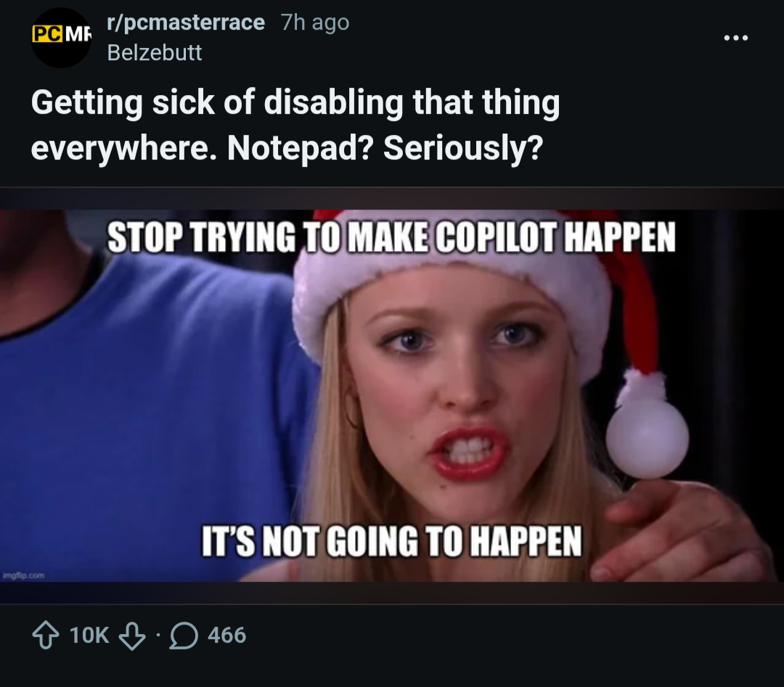Click the 7h ago timestamp

pos(315,22)
